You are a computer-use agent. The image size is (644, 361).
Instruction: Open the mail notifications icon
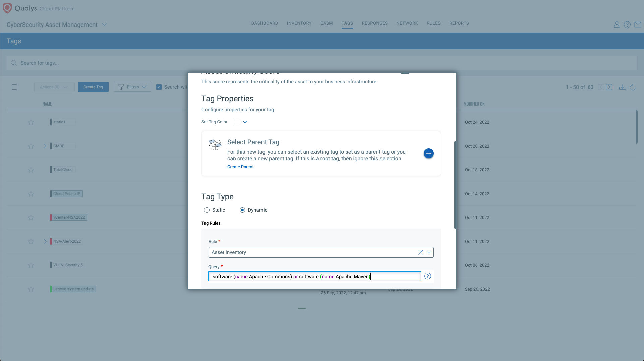638,25
